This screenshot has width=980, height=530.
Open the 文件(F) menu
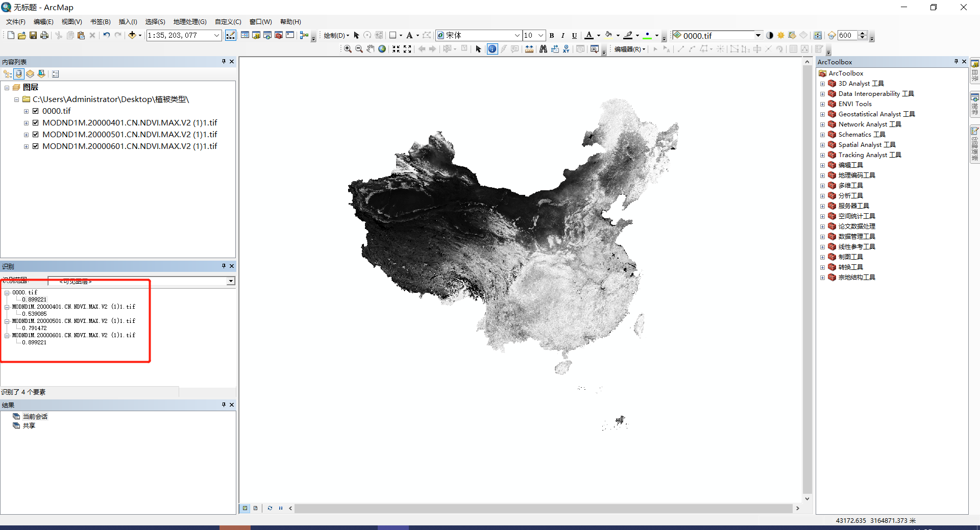[15, 21]
